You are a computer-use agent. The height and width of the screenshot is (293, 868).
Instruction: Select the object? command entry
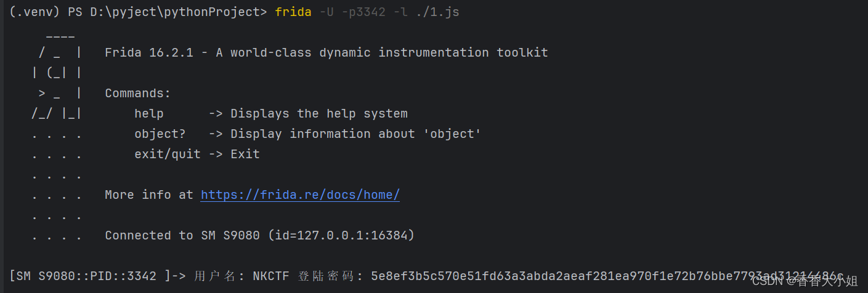tap(160, 134)
